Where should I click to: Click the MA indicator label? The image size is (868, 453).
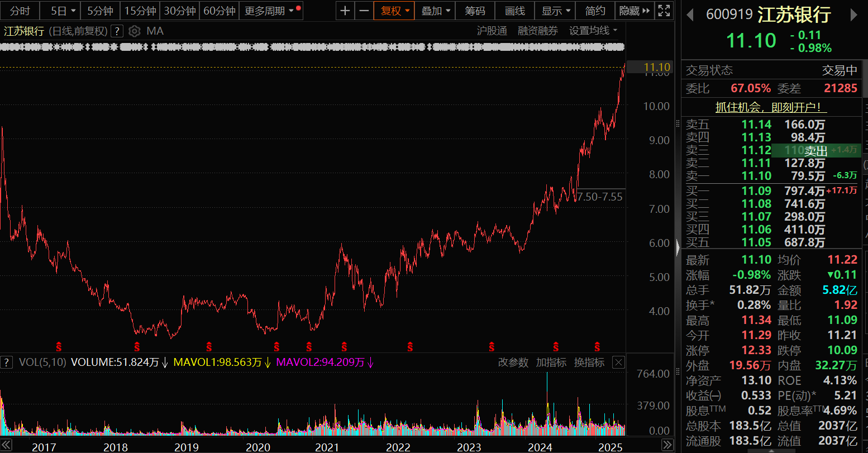[155, 31]
